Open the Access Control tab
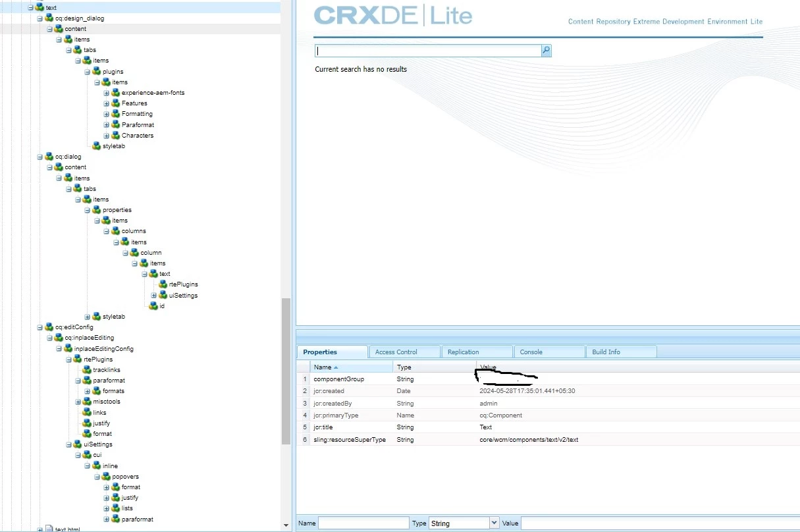The height and width of the screenshot is (532, 800). (404, 352)
